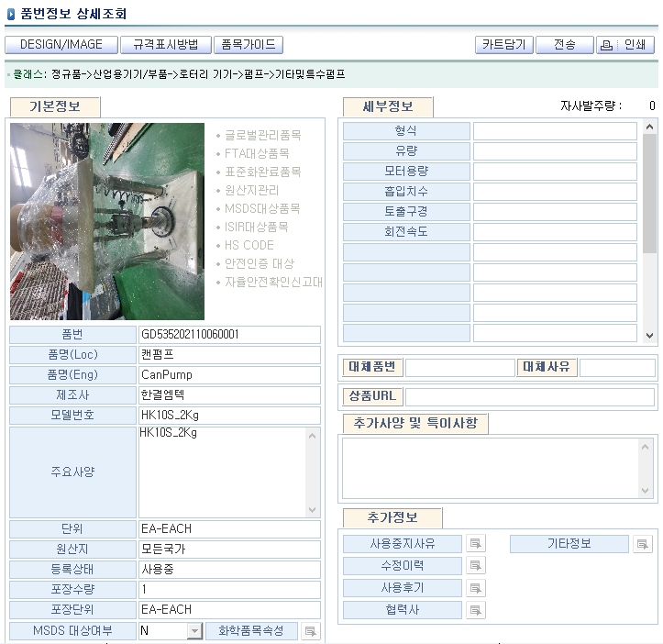Select the 세부정보 tab

[388, 106]
